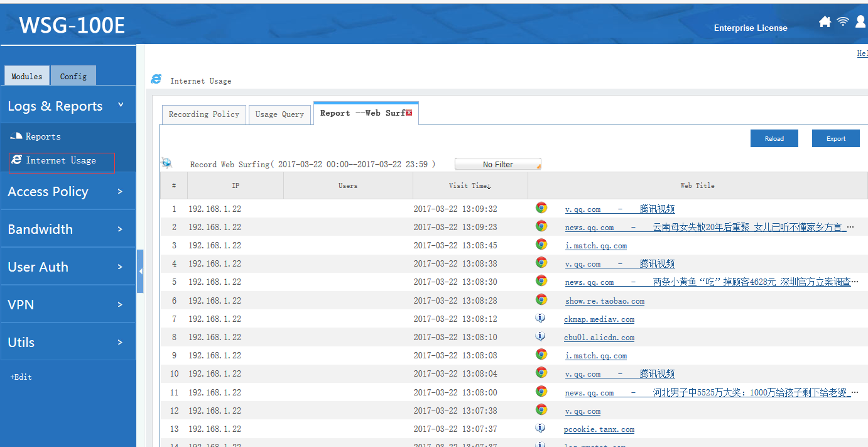Screen dimensions: 868x447
Task: Click the info icon beside cbu01.alicdn.com
Action: 540,336
